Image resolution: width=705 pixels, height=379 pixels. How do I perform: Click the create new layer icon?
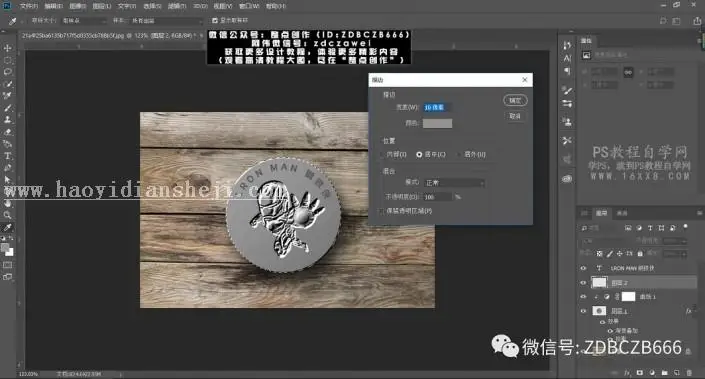click(677, 373)
